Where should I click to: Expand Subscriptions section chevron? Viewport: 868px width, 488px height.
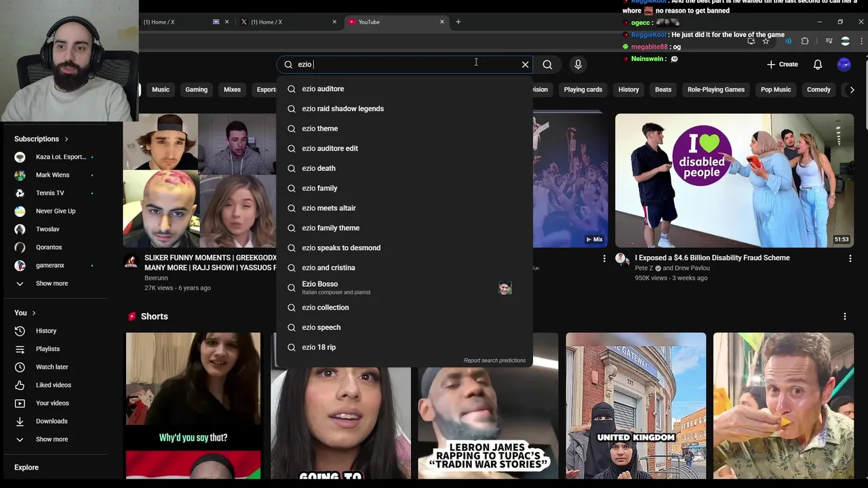[66, 139]
